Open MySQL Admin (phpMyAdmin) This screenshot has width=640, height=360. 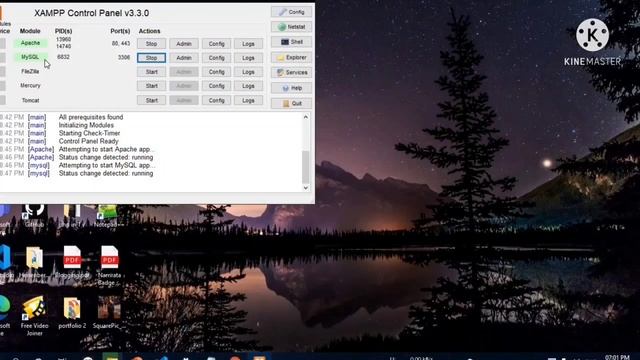coord(184,58)
